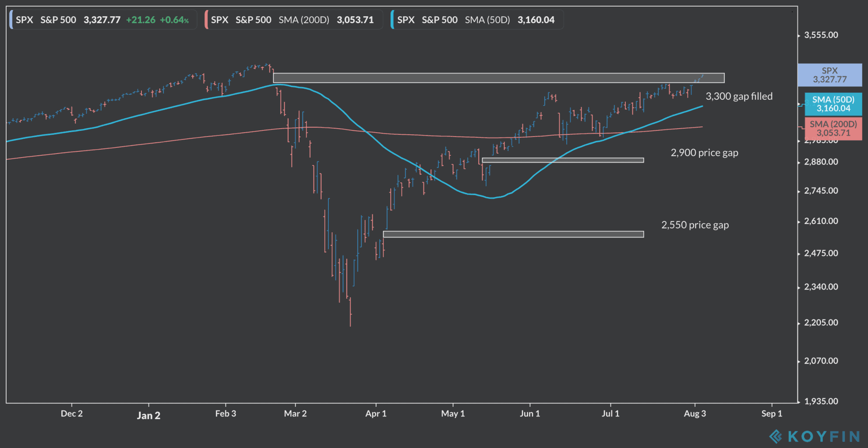
Task: Click the Feb 3 date label
Action: coord(226,413)
